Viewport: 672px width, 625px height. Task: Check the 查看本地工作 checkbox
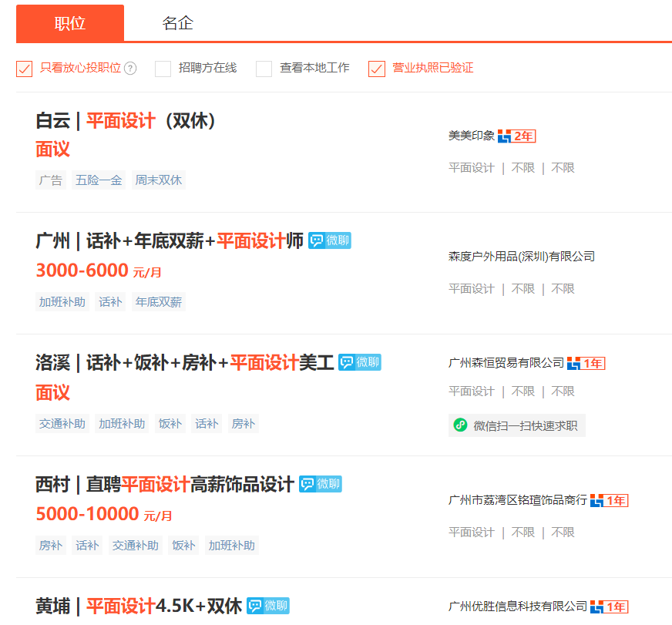(x=264, y=69)
